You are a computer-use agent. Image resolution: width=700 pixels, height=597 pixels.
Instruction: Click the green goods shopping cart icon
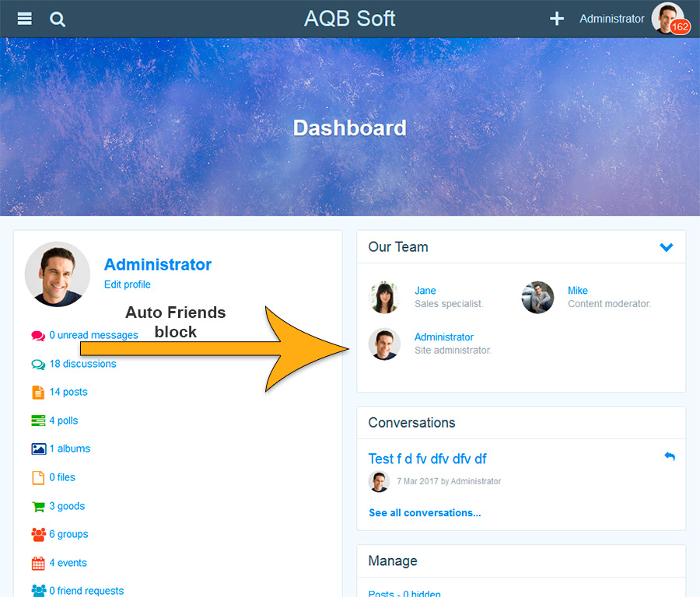click(38, 506)
